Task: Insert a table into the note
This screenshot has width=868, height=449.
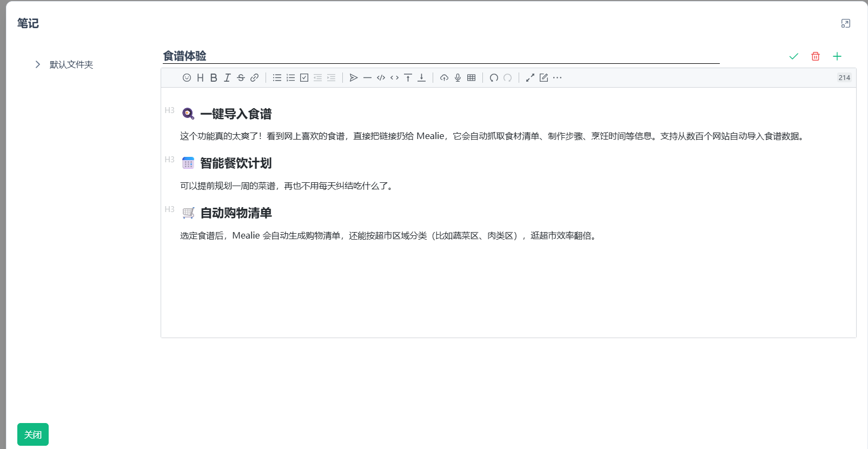Action: (471, 78)
